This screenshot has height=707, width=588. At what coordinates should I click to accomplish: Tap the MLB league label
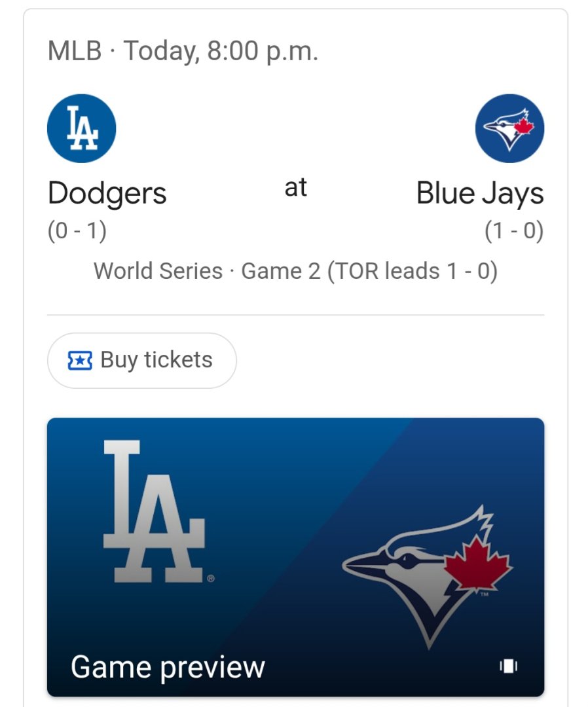coord(75,51)
